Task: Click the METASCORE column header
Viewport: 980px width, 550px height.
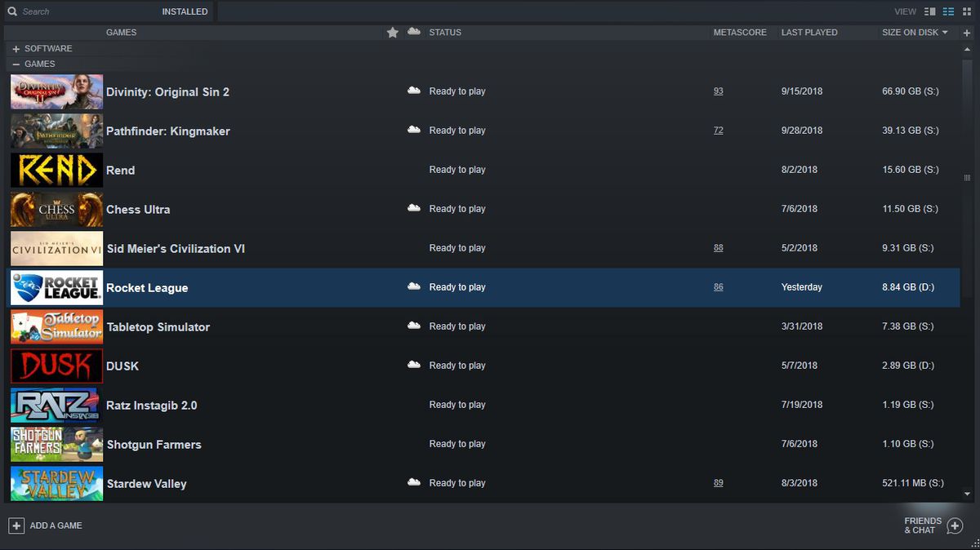Action: point(740,32)
